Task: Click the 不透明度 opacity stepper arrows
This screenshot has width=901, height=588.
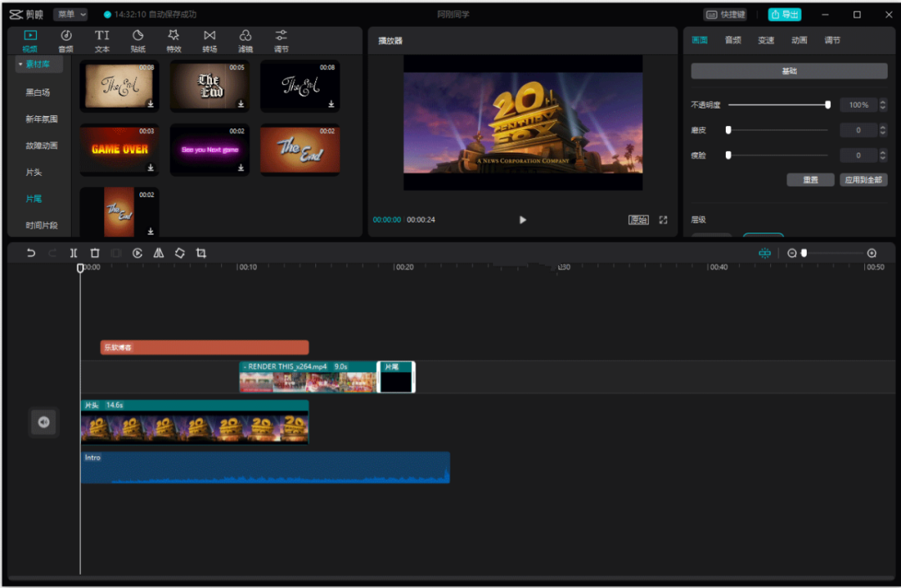Action: tap(883, 104)
